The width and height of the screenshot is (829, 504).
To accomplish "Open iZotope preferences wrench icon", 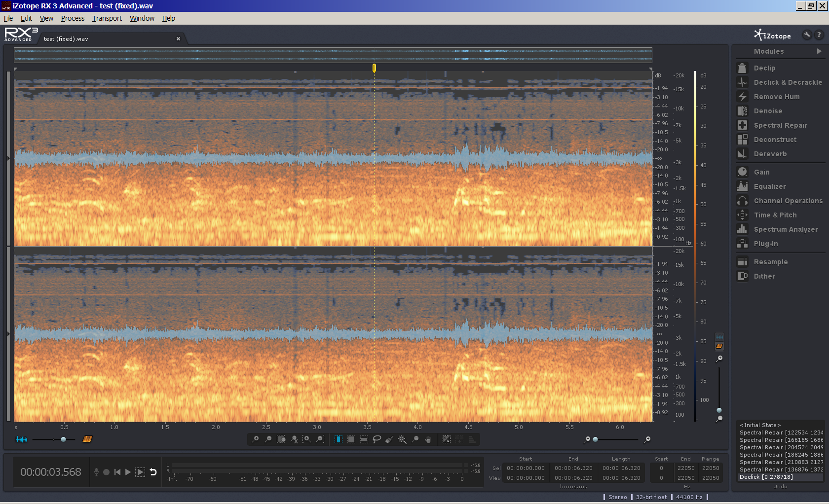I will 807,35.
